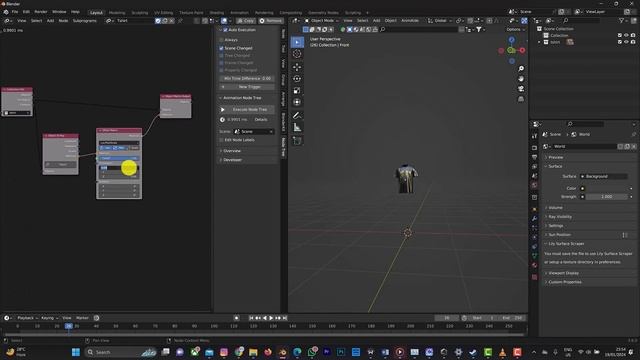
Task: Open the Output properties tab
Action: click(534, 157)
